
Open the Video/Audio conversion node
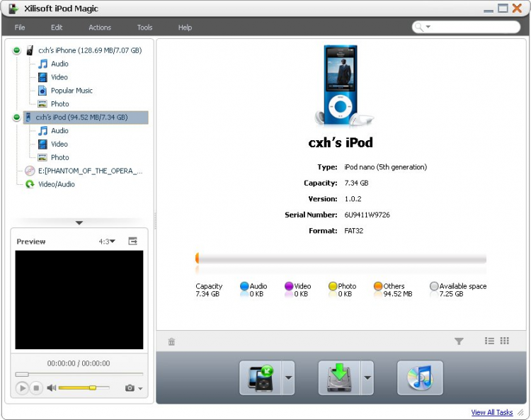[x=56, y=184]
